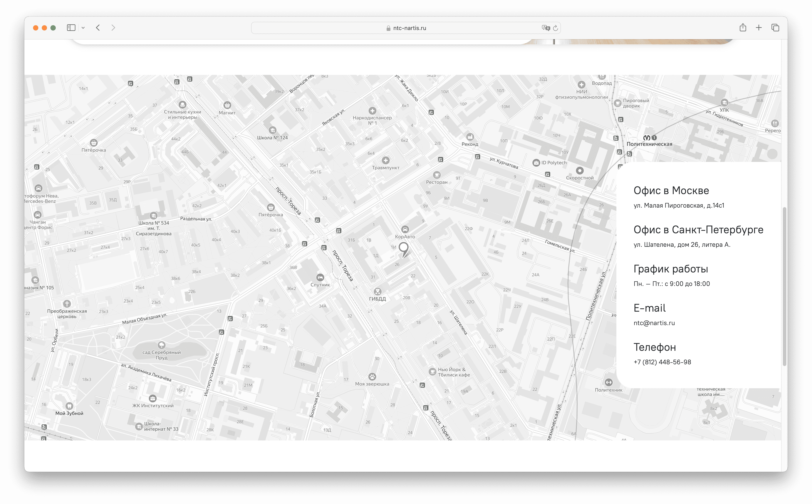Select the сад Серебряный Пруд marker
The height and width of the screenshot is (504, 812).
[162, 345]
